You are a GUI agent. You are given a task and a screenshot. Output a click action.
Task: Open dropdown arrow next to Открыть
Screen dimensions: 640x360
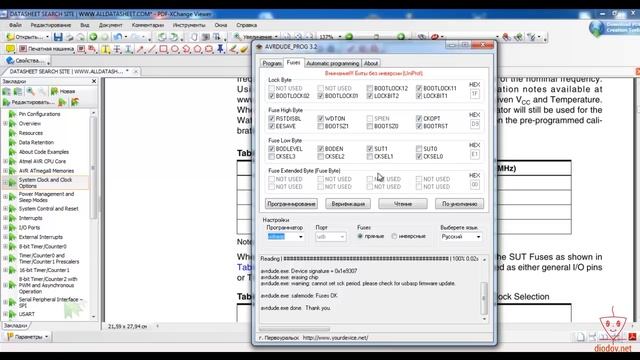tap(47, 37)
